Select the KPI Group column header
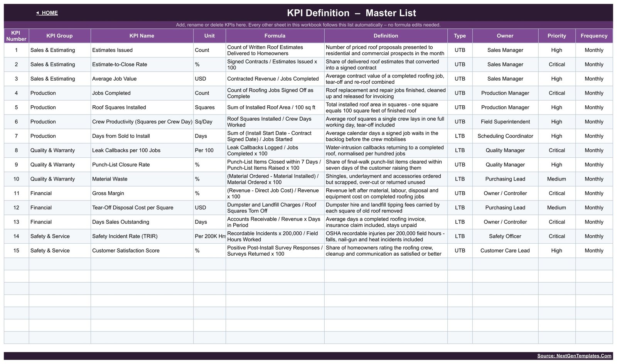 coord(59,35)
